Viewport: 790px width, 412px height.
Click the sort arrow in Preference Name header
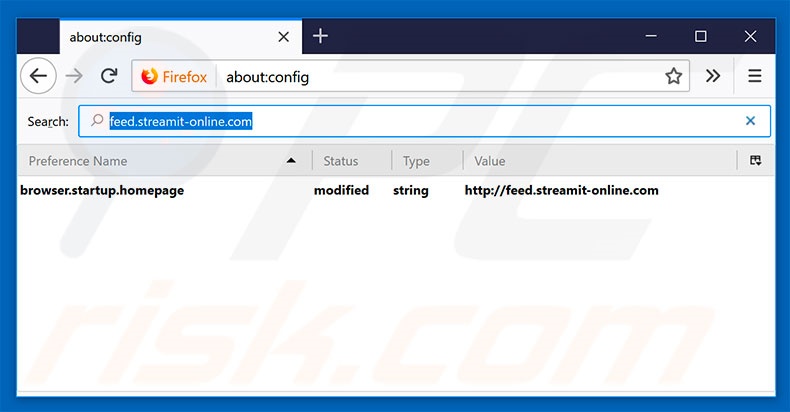(291, 161)
